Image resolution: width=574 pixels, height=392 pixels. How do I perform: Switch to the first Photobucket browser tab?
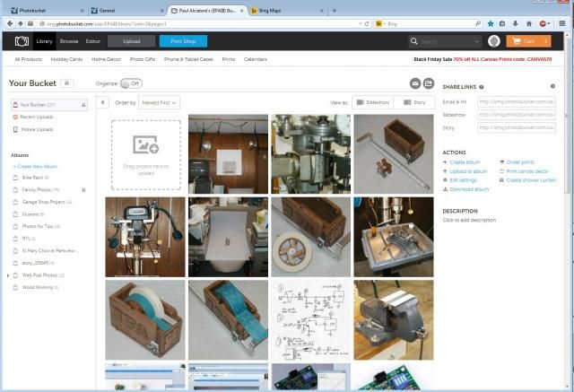coord(47,11)
